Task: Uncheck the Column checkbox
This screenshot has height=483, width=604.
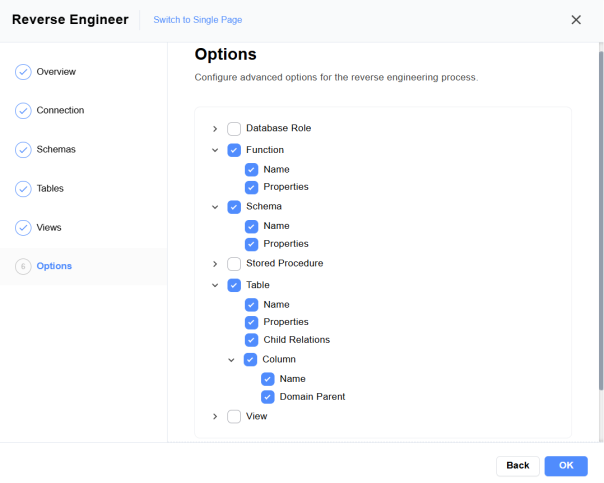Action: pos(250,360)
